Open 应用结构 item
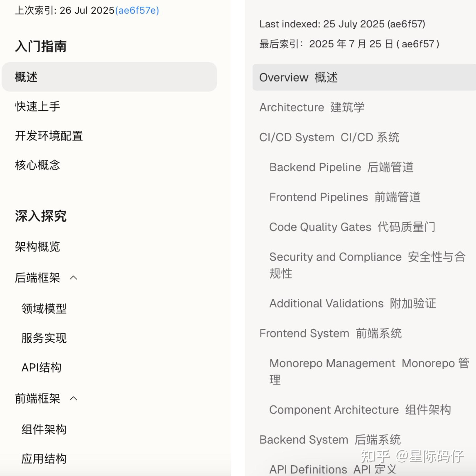 [44, 459]
